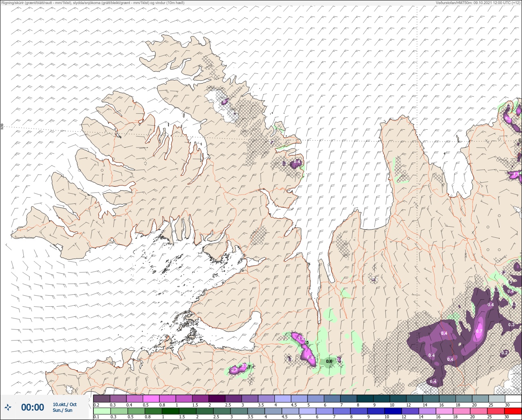Click the Veðurstofan/HM750m model run header text
The height and width of the screenshot is (420, 522).
point(478,2)
